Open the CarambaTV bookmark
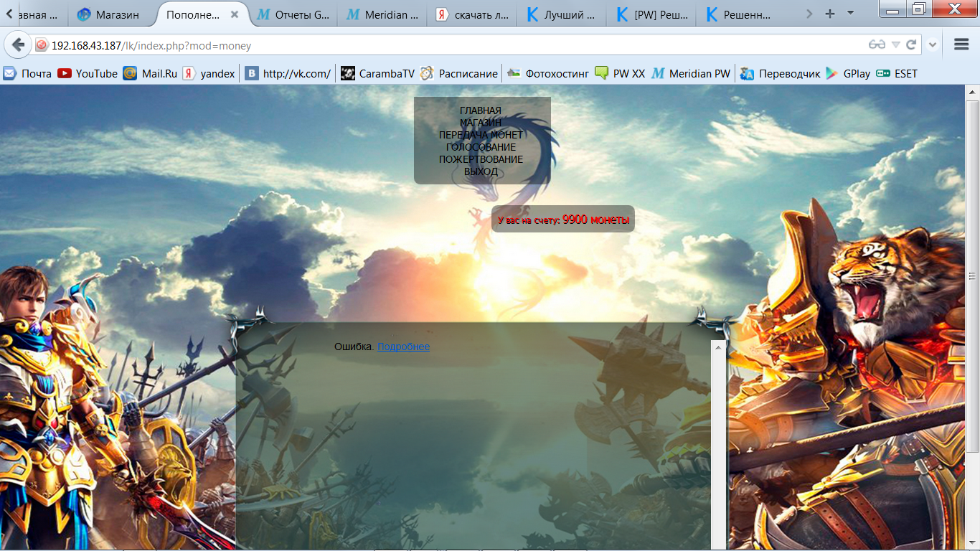This screenshot has width=980, height=551. click(378, 73)
